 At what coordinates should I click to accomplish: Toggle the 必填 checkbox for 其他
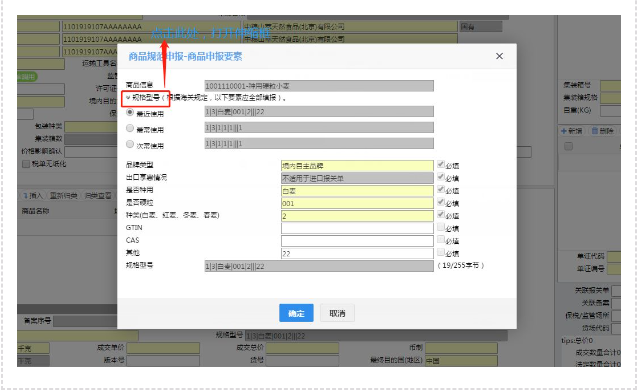(441, 252)
